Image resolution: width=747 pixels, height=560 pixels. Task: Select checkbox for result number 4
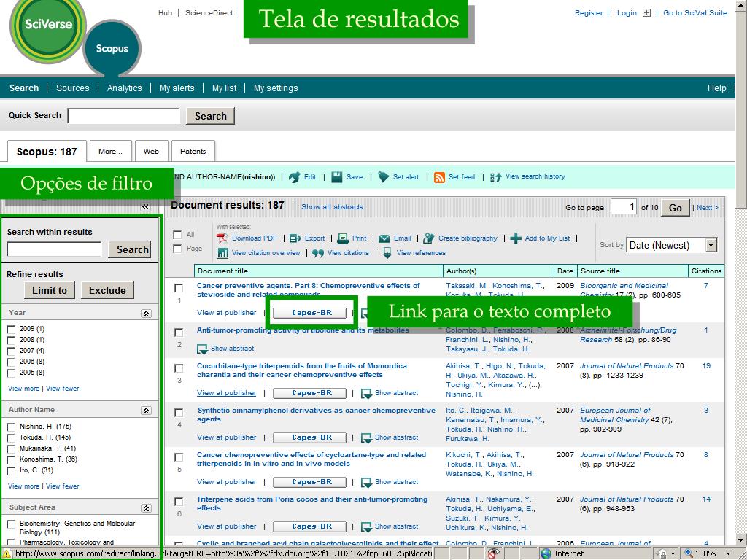pos(179,413)
